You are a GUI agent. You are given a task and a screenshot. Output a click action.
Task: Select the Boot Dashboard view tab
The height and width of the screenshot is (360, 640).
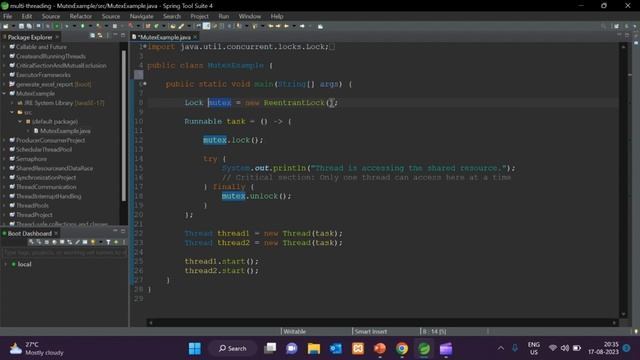(x=29, y=233)
